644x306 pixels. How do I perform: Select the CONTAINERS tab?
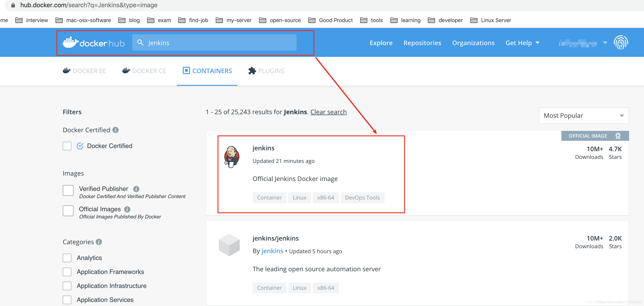(207, 71)
